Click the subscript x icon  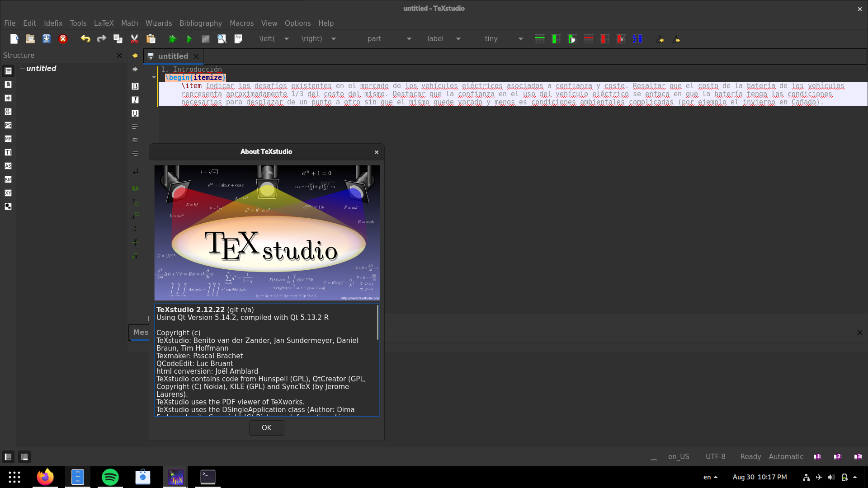(135, 202)
